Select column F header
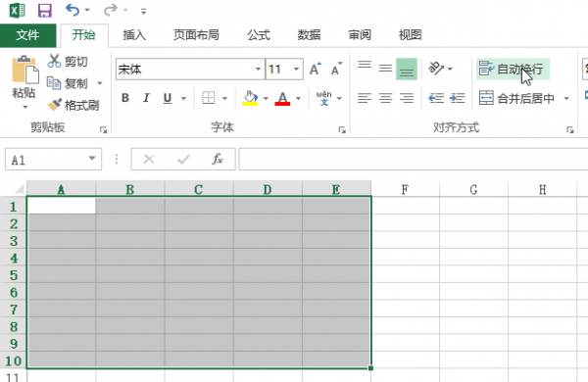Screen dimensions: 588x382 click(x=405, y=189)
